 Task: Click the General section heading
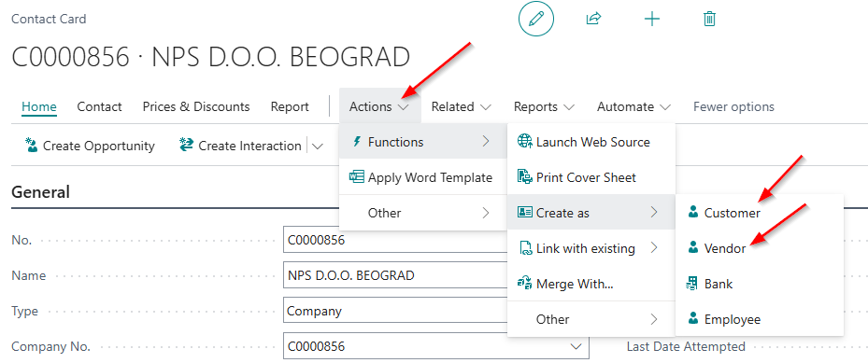coord(40,192)
